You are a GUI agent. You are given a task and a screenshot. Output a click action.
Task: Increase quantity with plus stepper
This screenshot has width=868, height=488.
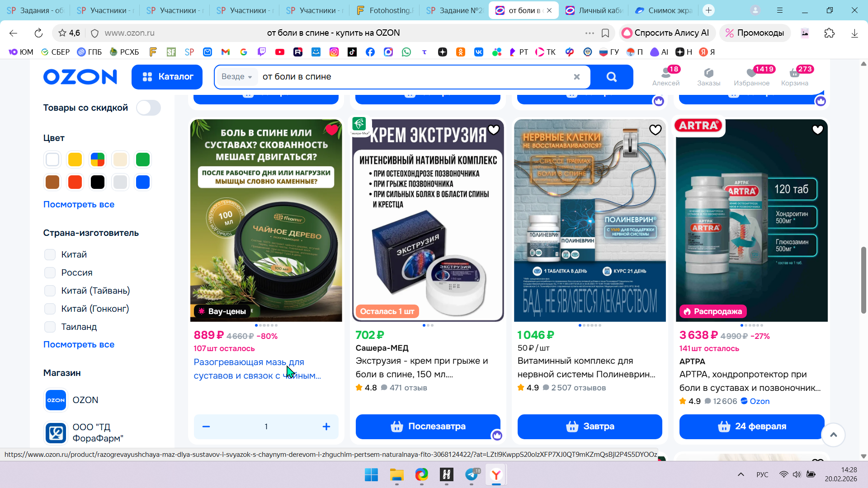click(x=326, y=427)
